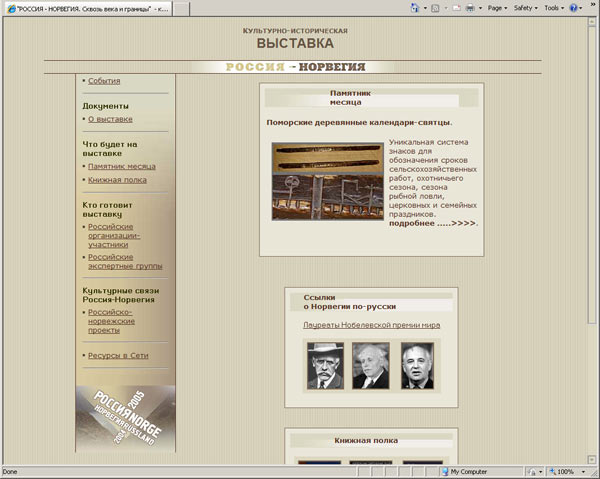Click the Home icon in the toolbar
The image size is (600, 479).
coord(414,7)
